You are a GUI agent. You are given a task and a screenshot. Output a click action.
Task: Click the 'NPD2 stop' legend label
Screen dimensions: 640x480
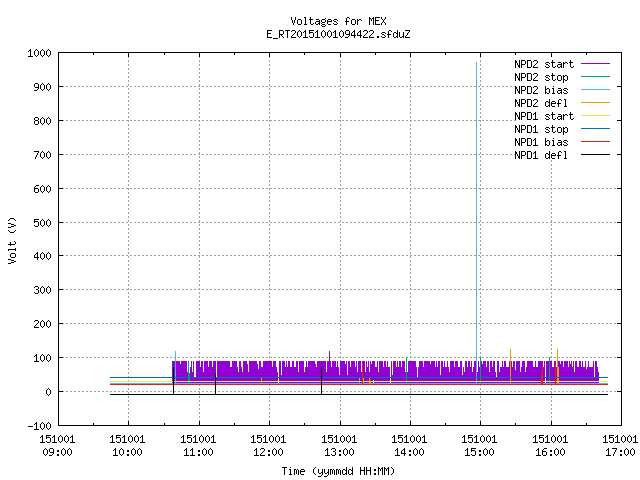[541, 77]
